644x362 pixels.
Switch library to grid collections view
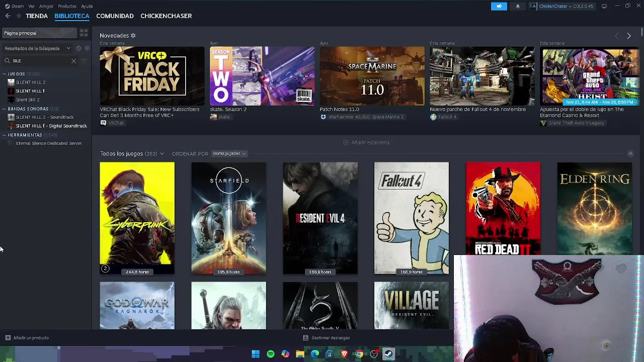click(x=84, y=33)
